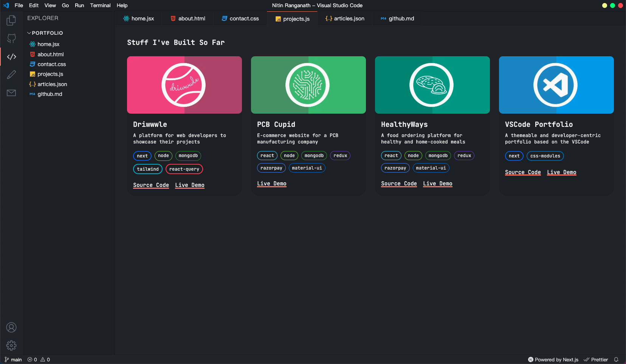Click the Prettier status bar item
The image size is (626, 364).
tap(596, 359)
